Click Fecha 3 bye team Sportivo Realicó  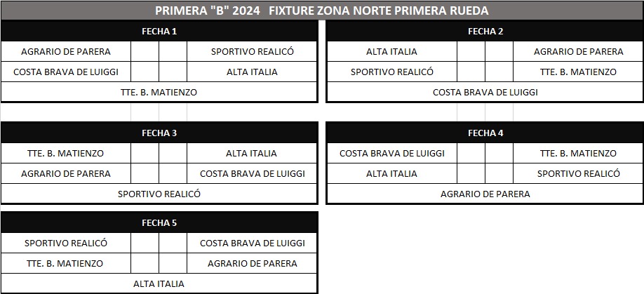159,194
